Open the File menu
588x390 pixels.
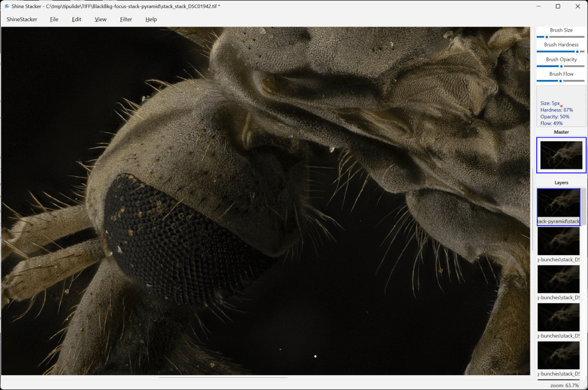pos(54,20)
